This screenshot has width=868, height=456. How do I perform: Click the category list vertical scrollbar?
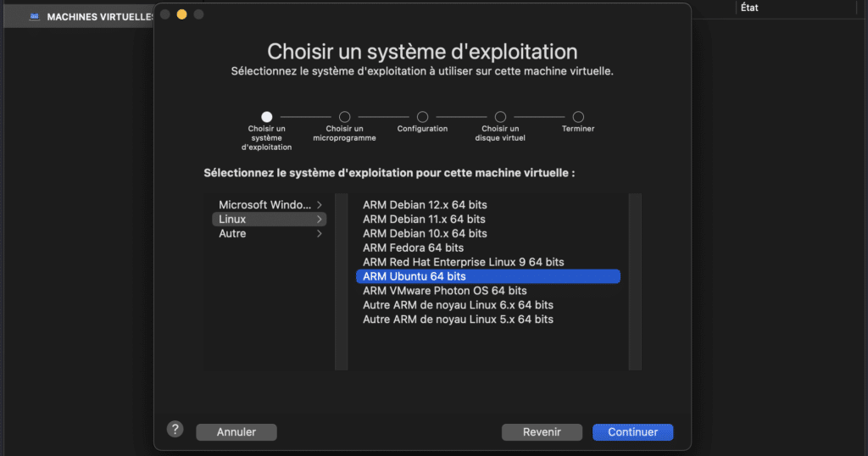click(x=342, y=281)
